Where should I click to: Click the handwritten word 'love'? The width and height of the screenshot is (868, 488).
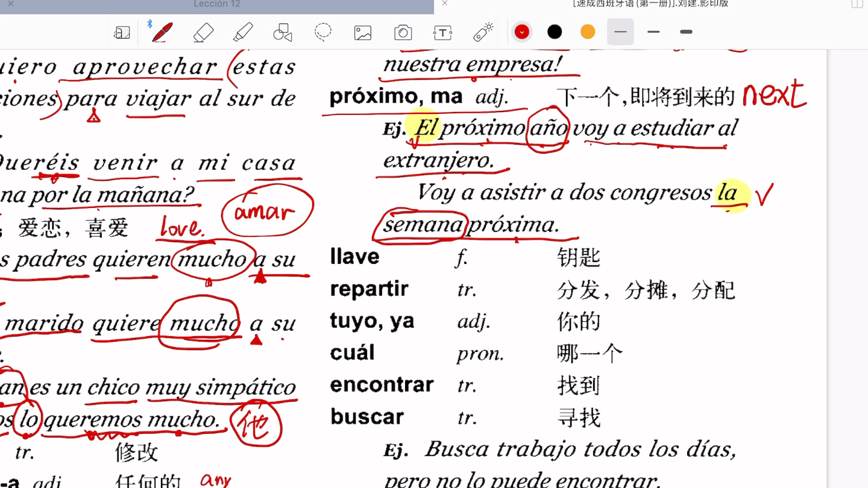tap(183, 228)
